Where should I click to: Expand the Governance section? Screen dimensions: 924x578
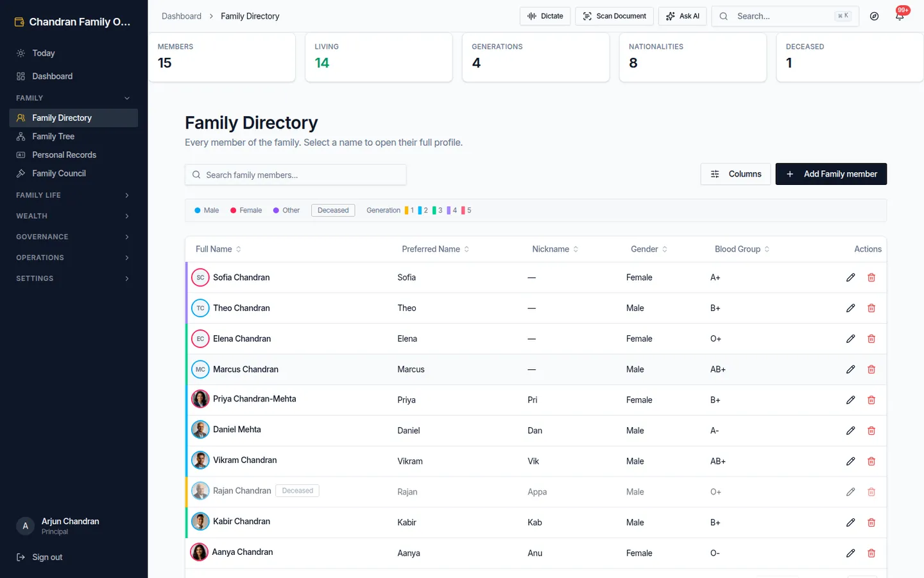pyautogui.click(x=73, y=237)
